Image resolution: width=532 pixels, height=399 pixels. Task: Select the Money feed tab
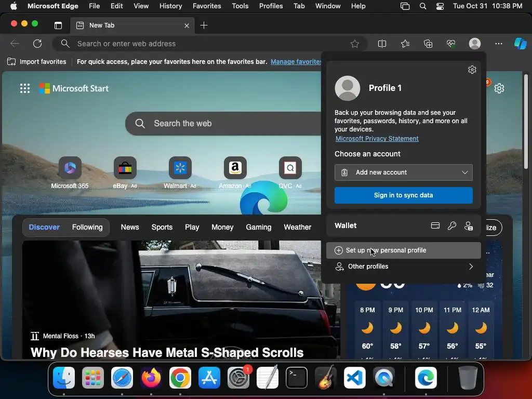pos(222,227)
